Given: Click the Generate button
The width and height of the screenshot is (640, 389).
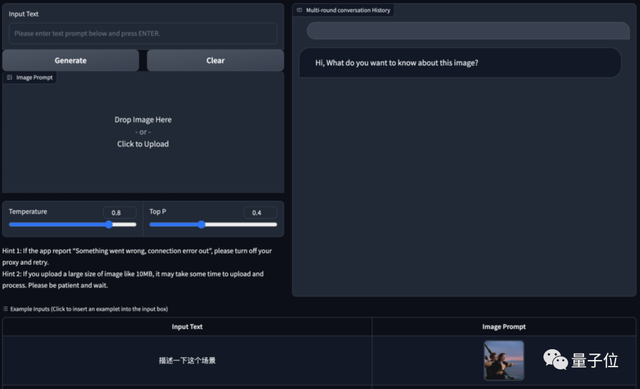Looking at the screenshot, I should (x=71, y=60).
